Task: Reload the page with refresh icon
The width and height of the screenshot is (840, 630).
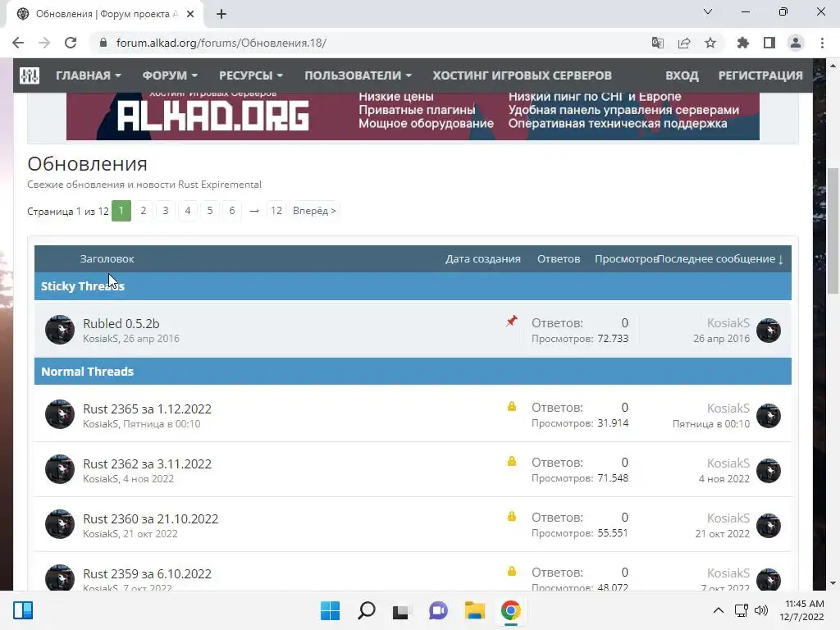Action: [71, 43]
